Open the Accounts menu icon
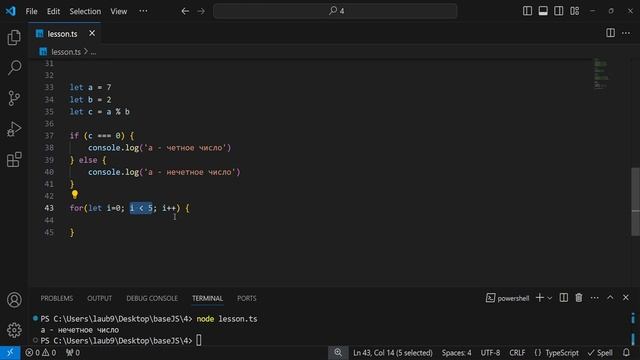Viewport: 640px width, 360px height. pos(14,300)
